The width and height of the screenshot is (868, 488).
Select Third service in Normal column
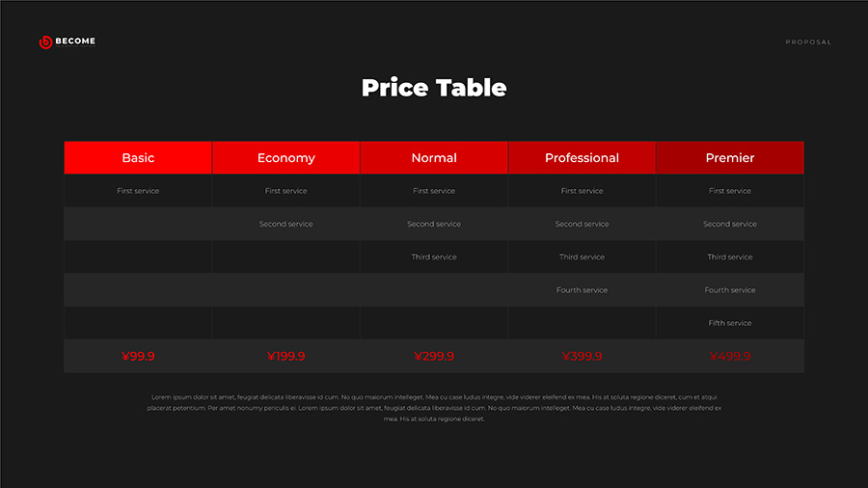[x=434, y=258]
